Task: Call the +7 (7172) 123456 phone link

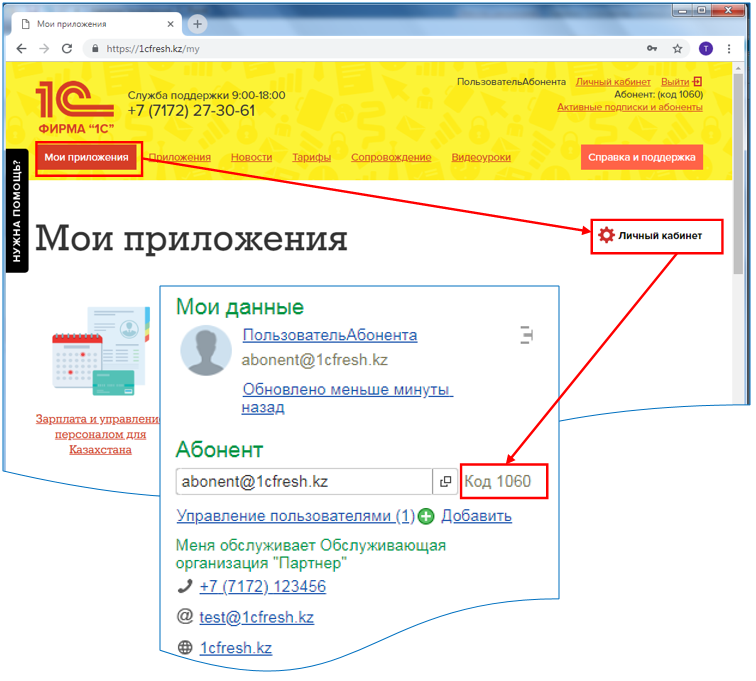Action: 263,586
